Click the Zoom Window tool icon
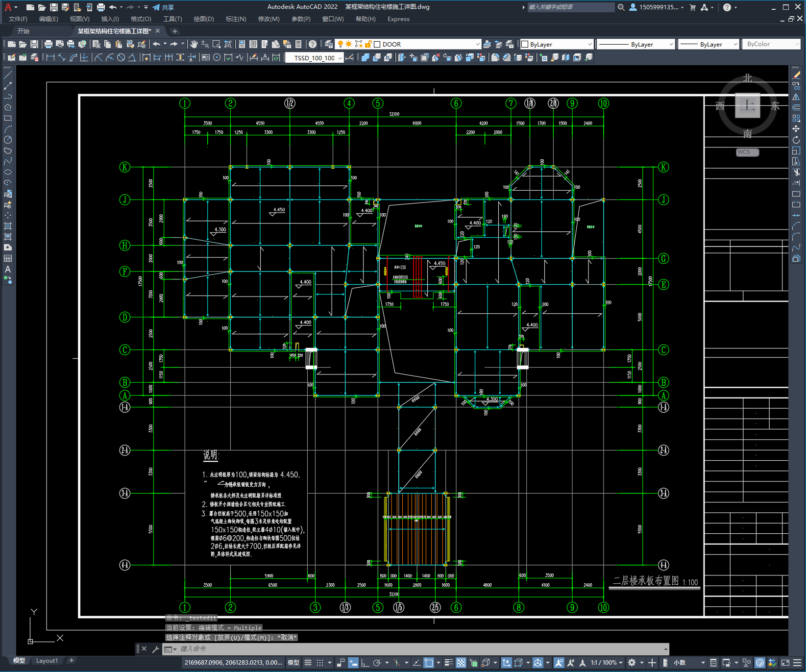Image resolution: width=806 pixels, height=672 pixels. coord(217,44)
